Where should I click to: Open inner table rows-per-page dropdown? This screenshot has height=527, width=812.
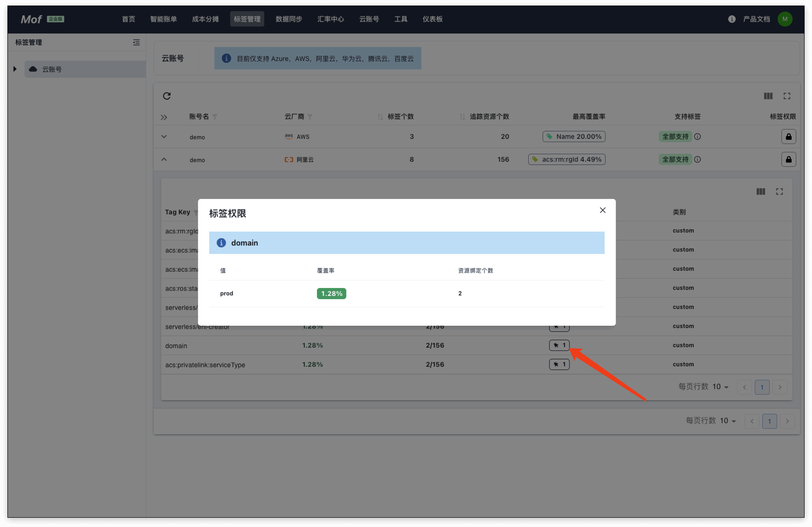[x=720, y=387]
